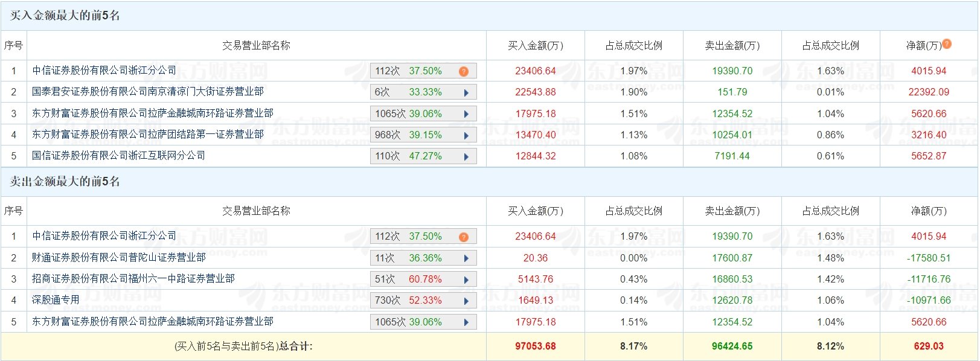Click total net amount 629.03

coord(929,347)
